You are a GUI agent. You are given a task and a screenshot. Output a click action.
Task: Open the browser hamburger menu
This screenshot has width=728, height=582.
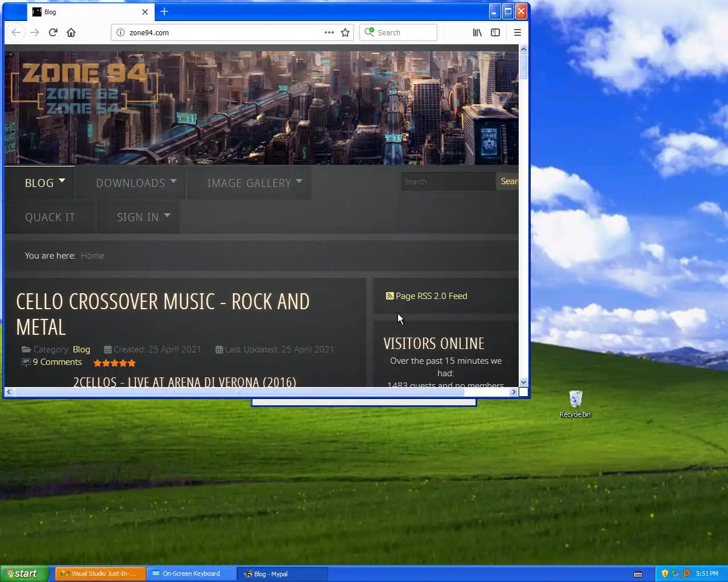tap(518, 32)
